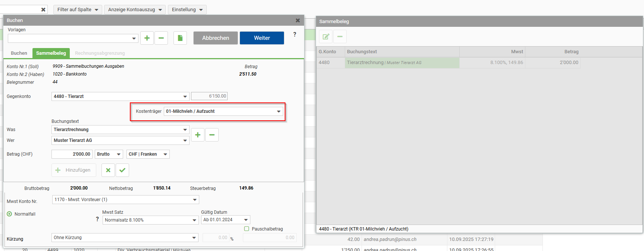Click the green X discard icon
644x251 pixels.
(x=108, y=170)
